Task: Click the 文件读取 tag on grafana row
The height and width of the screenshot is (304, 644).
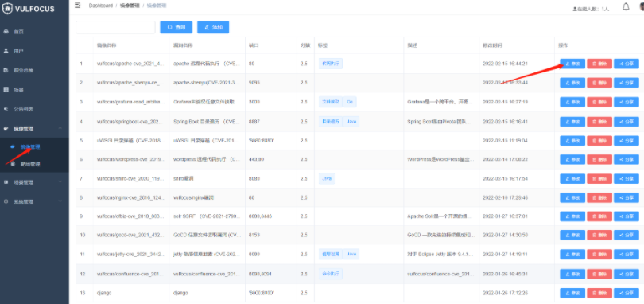Action: click(x=330, y=102)
